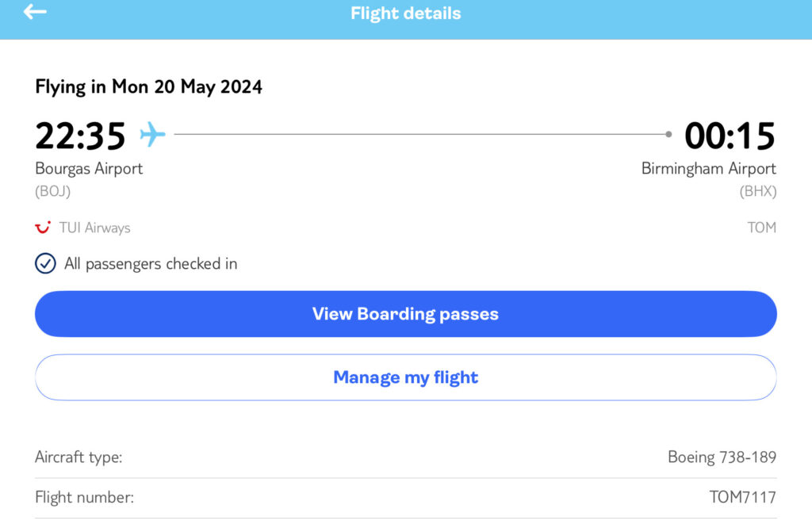812x528 pixels.
Task: Select the Aircraft type row value Boeing 738-189
Action: [722, 457]
